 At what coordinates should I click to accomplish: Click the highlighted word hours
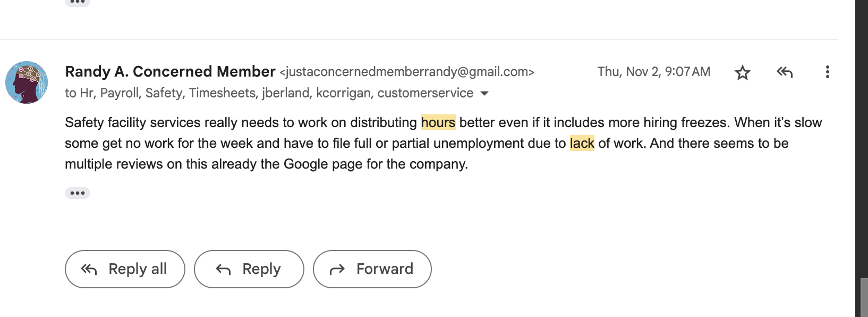(x=438, y=122)
